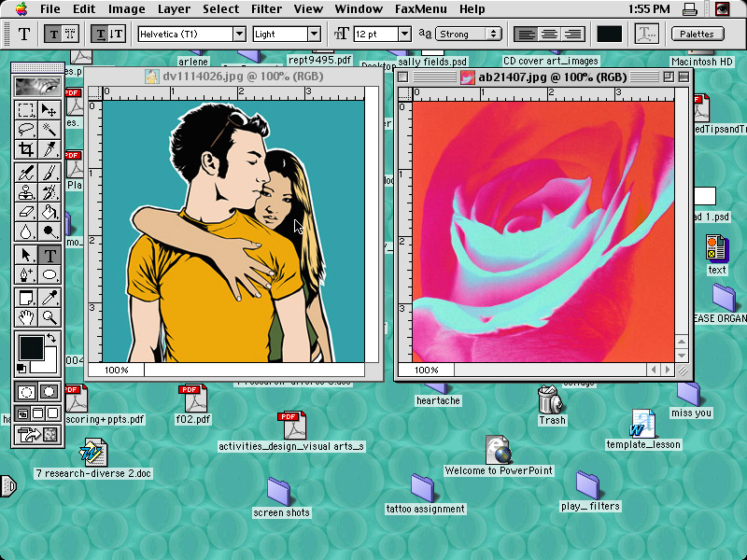Viewport: 747px width, 560px height.
Task: Select the Paint Bucket tool
Action: tap(49, 212)
